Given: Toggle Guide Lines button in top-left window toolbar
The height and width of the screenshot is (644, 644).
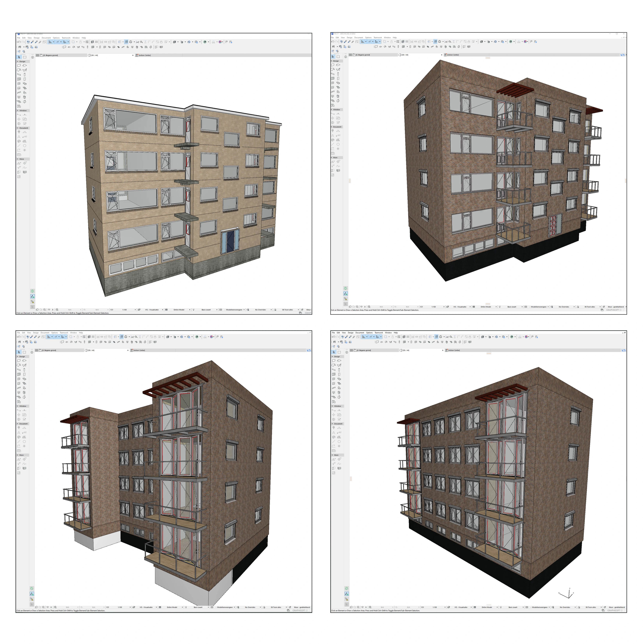Looking at the screenshot, I should point(50,42).
